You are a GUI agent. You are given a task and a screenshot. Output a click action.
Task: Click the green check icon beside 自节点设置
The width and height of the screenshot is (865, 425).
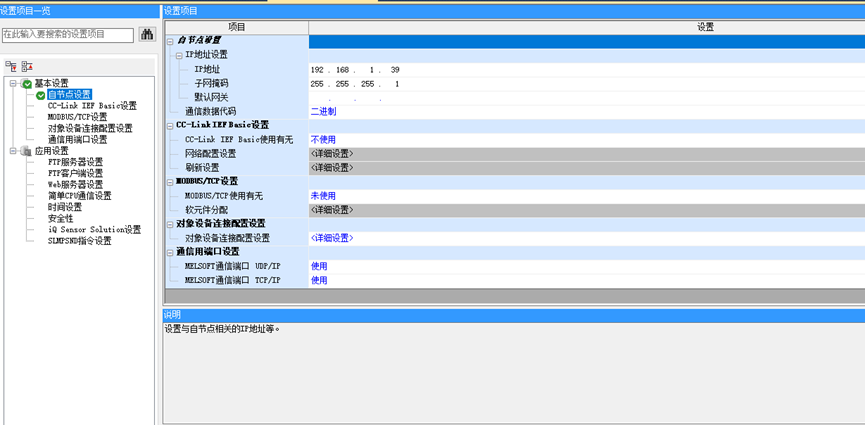pos(41,95)
